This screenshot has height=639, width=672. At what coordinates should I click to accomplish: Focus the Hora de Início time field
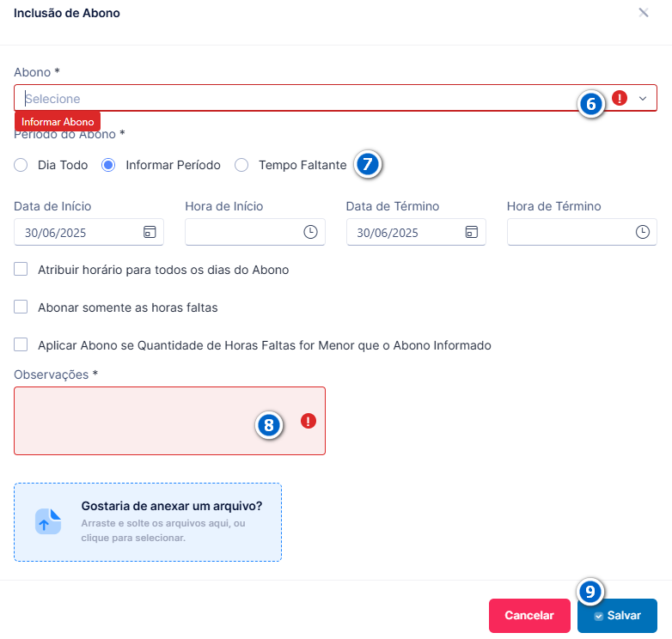(255, 232)
